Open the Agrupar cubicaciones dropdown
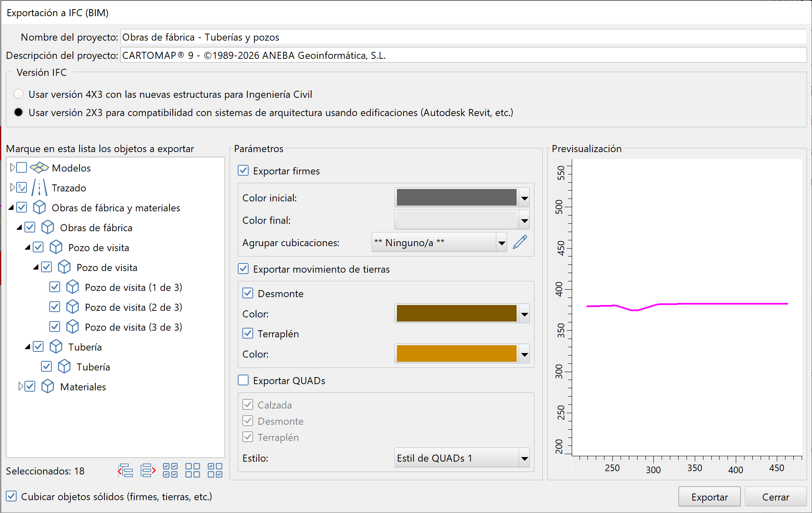Viewport: 812px width, 513px height. tap(501, 243)
